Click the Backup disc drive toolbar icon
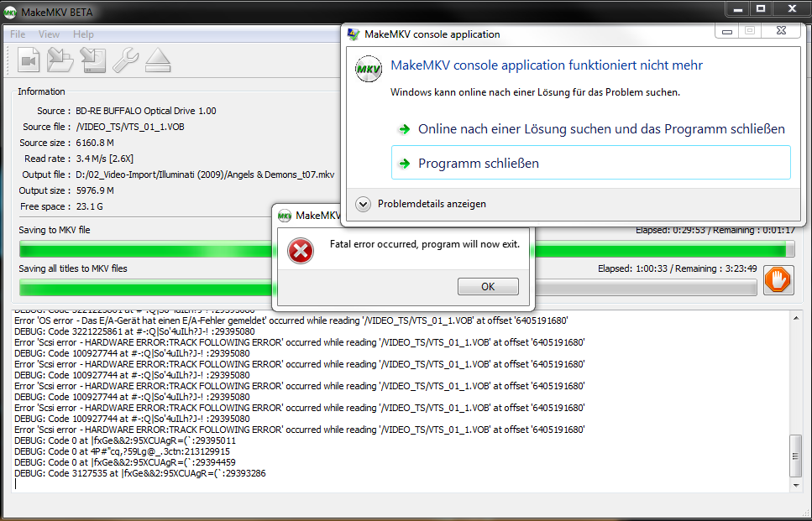The image size is (812, 521). [93, 60]
